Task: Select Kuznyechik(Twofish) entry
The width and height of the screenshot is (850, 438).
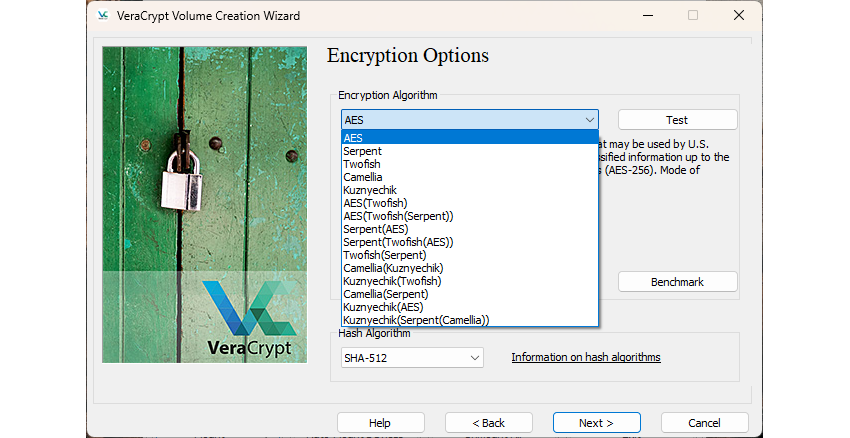Action: point(469,281)
